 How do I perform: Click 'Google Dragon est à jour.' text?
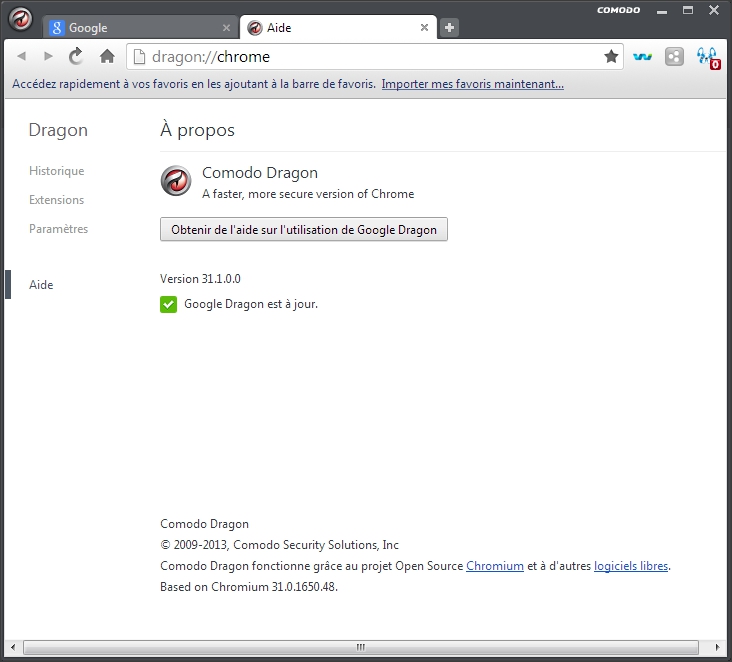(x=251, y=304)
